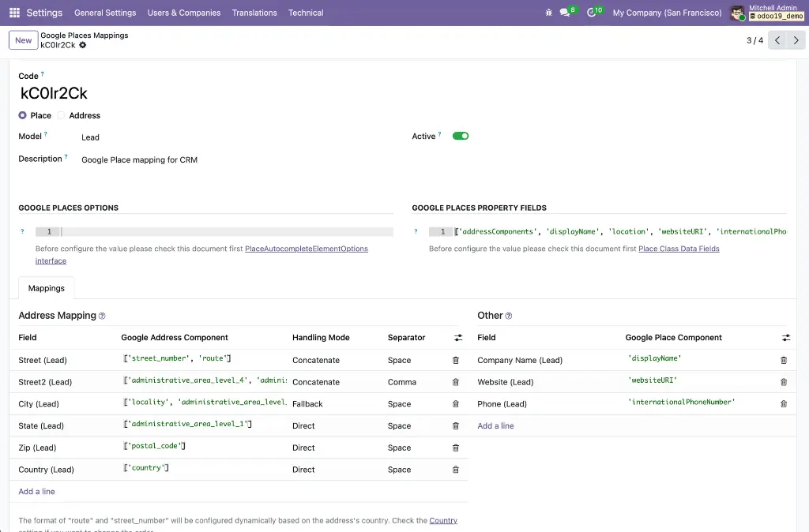Open the debug bug icon menu

coord(548,13)
